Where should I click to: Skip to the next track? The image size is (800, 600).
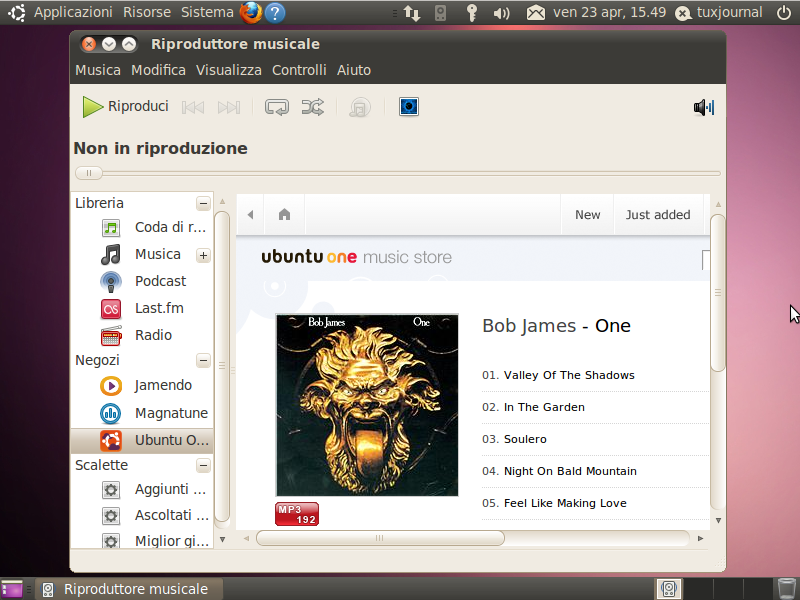(x=229, y=107)
